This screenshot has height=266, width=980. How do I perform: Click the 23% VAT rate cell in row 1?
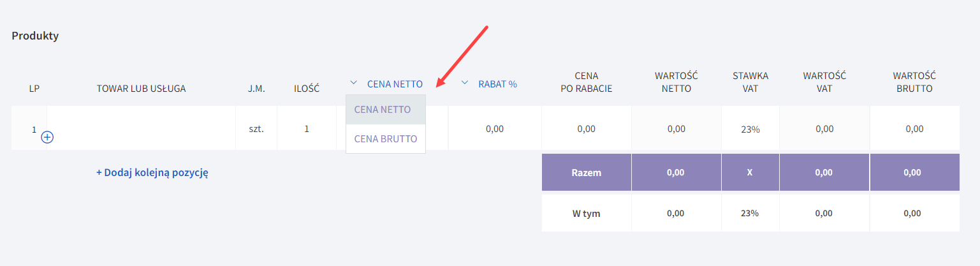click(x=750, y=129)
